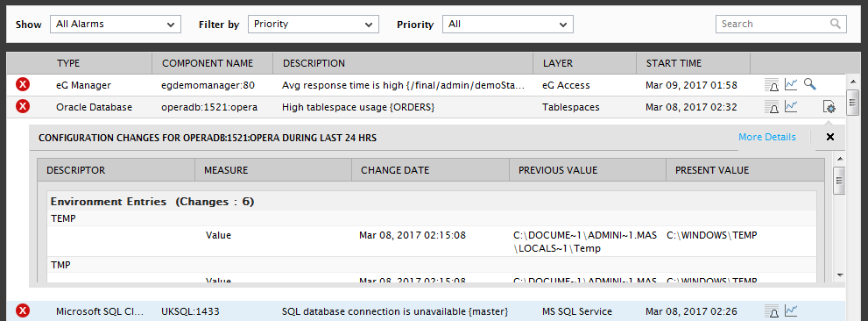Select the operadb:1521:opera component name
Screen dimensions: 868x321
209,107
